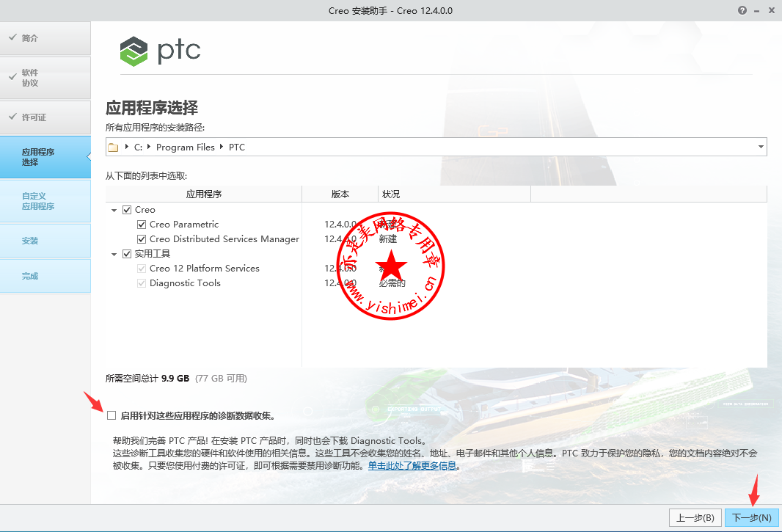Image resolution: width=782 pixels, height=532 pixels.
Task: Expand the arrow before C: in path
Action: (127, 147)
